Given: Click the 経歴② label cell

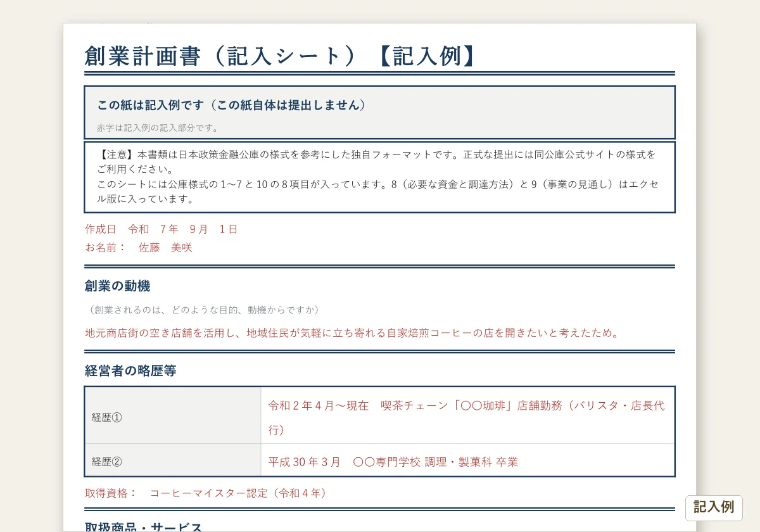Looking at the screenshot, I should [173, 460].
